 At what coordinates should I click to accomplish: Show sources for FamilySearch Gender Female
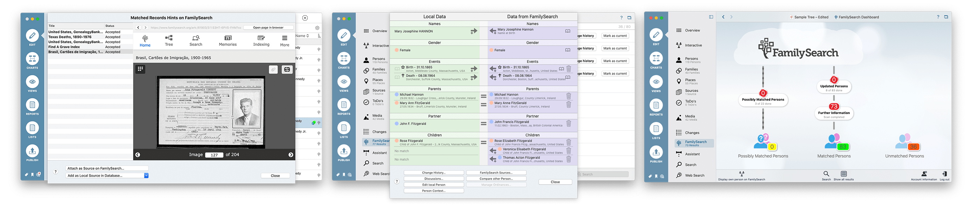click(x=568, y=50)
